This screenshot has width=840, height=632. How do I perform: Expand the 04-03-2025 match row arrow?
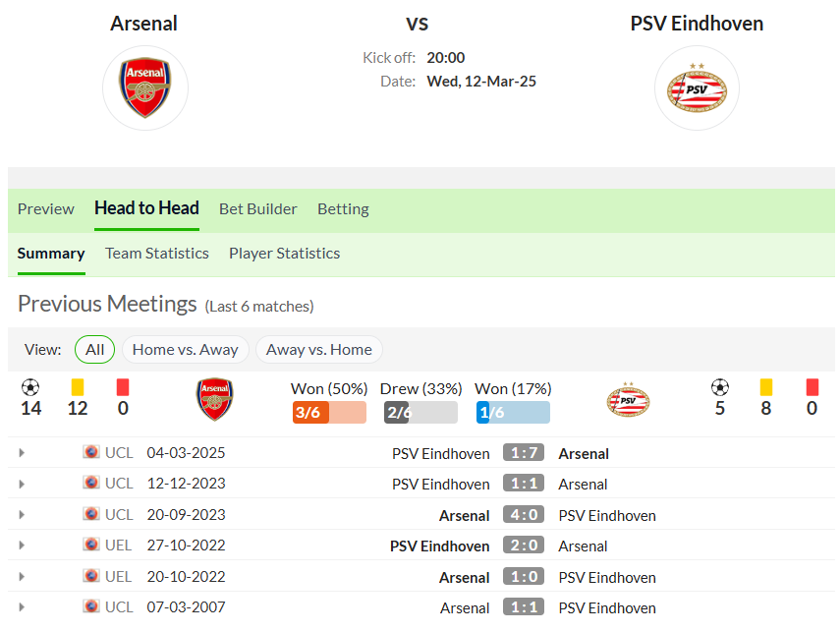(22, 453)
